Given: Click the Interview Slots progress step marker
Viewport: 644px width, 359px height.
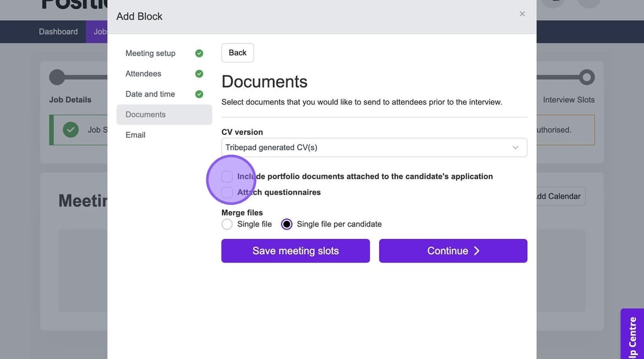Looking at the screenshot, I should (587, 77).
